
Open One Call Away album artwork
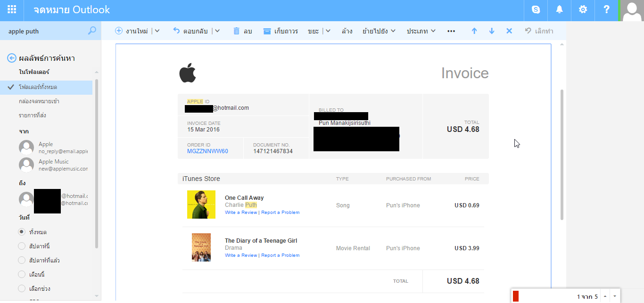point(201,205)
